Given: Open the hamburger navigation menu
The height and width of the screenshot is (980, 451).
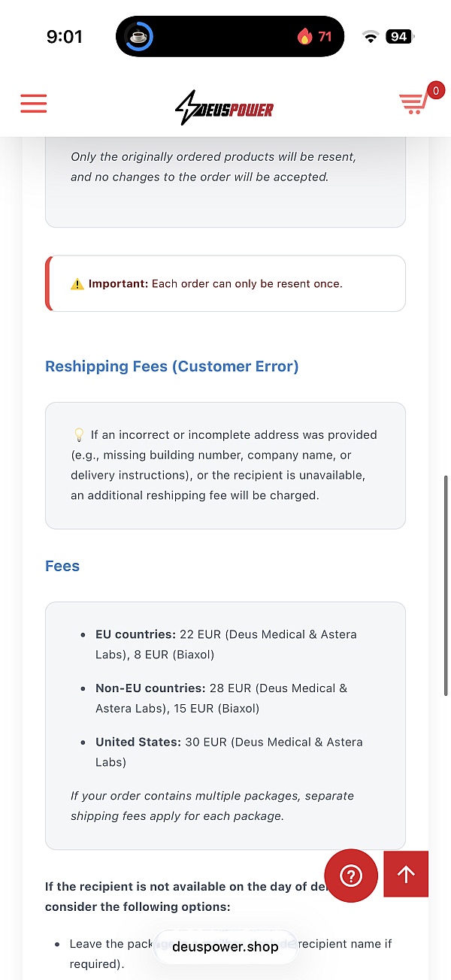Looking at the screenshot, I should 34,104.
